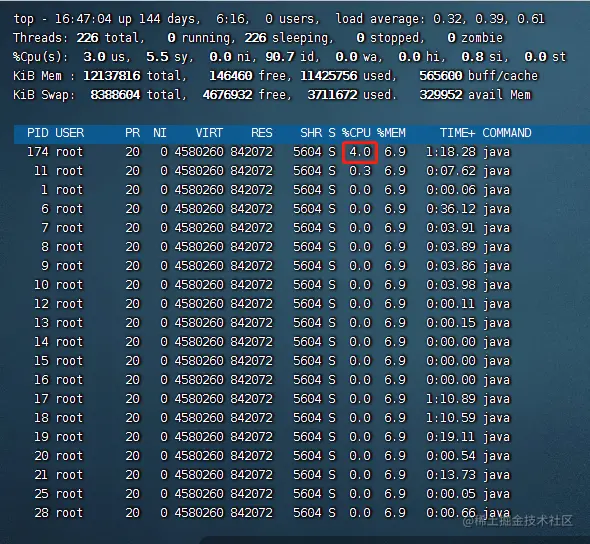Click the 3.0 us CPU value
Image resolution: width=590 pixels, height=544 pixels.
click(94, 57)
